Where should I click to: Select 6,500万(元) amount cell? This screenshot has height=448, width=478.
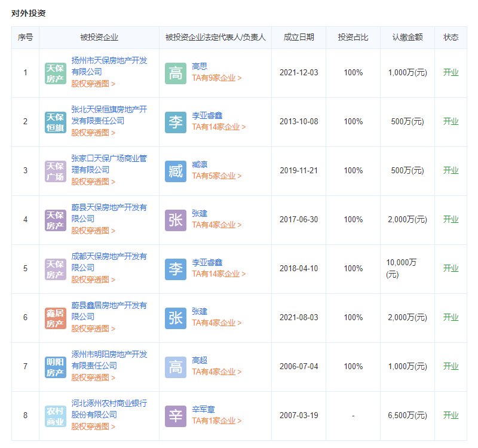407,415
